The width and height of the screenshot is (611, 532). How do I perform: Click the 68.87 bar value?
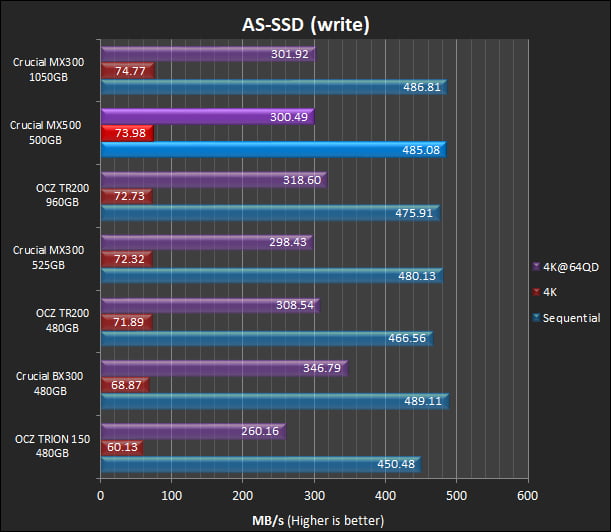(126, 385)
